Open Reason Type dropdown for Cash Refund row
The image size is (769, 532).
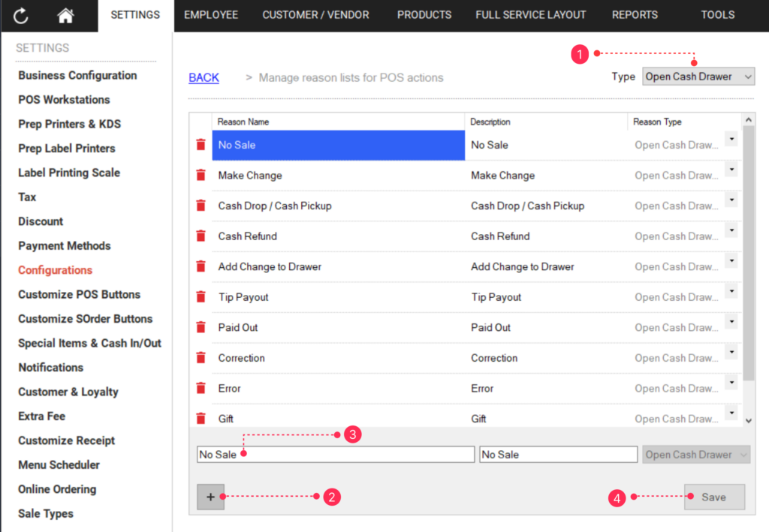pos(731,230)
